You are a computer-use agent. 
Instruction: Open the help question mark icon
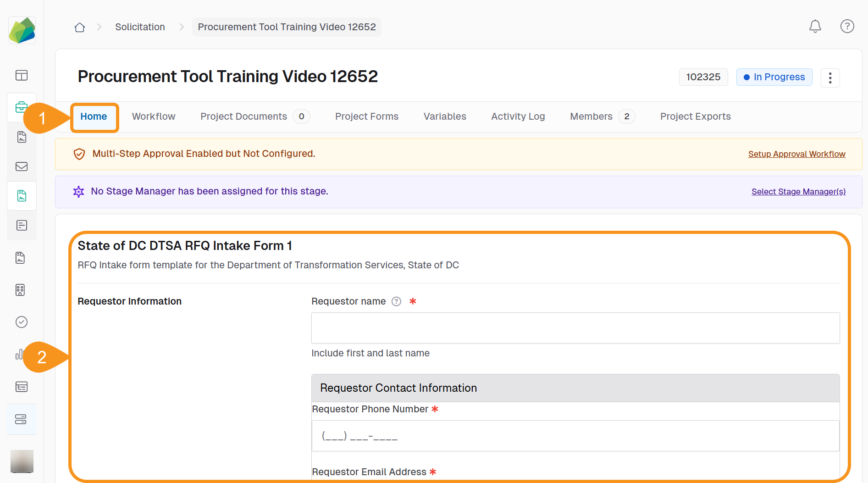tap(847, 27)
